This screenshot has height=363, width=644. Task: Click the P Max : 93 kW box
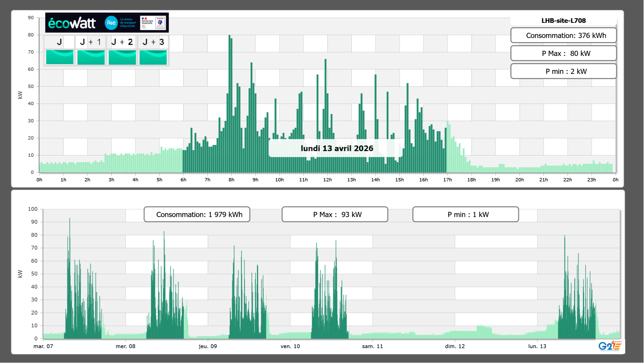[335, 214]
